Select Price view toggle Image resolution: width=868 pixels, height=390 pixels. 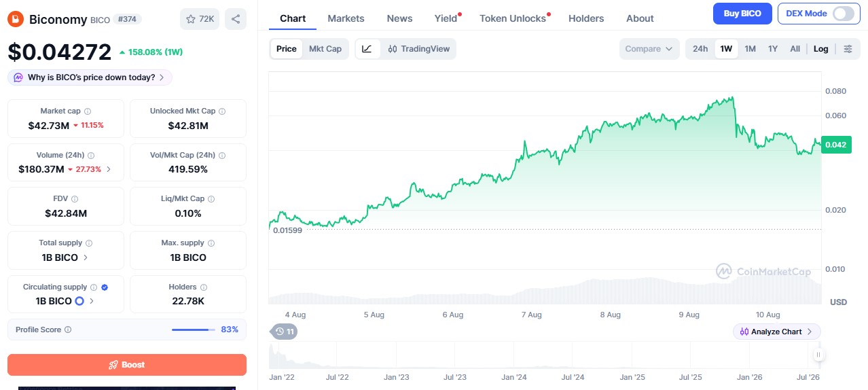(287, 49)
